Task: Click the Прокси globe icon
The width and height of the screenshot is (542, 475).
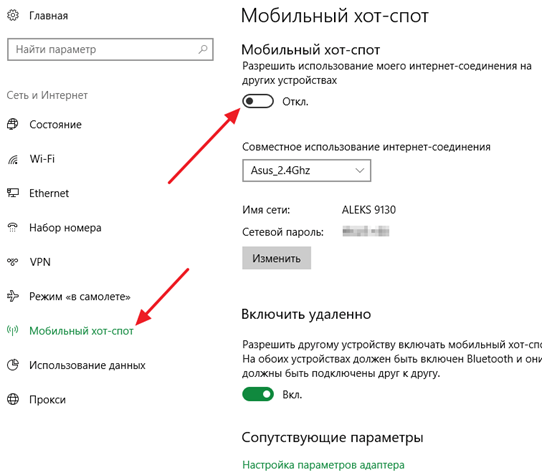Action: coord(13,399)
